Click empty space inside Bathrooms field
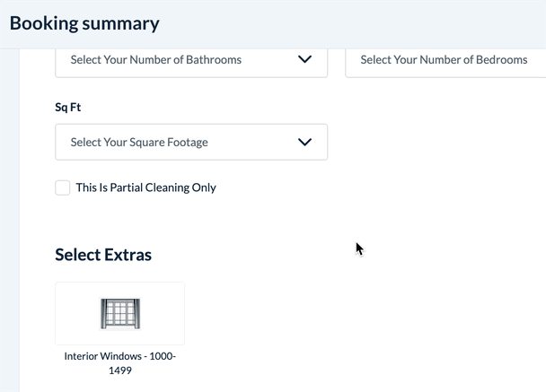This screenshot has height=392, width=546. (x=269, y=60)
